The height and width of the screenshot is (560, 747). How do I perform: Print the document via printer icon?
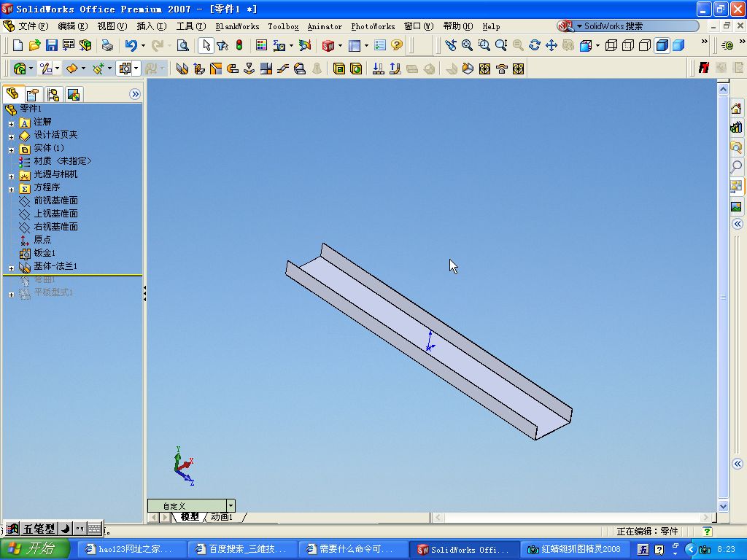tap(108, 45)
